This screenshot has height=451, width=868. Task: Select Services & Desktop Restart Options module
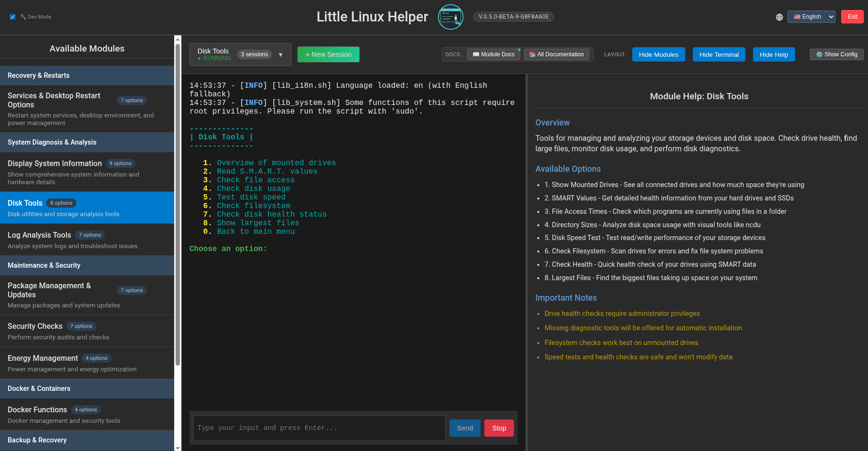click(87, 109)
